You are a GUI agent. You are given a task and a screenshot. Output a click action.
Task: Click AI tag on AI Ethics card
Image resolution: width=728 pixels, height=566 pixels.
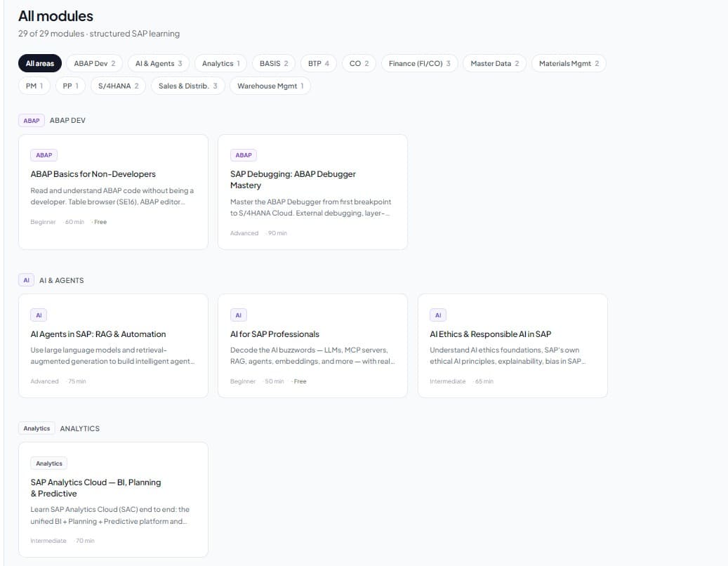(x=438, y=315)
